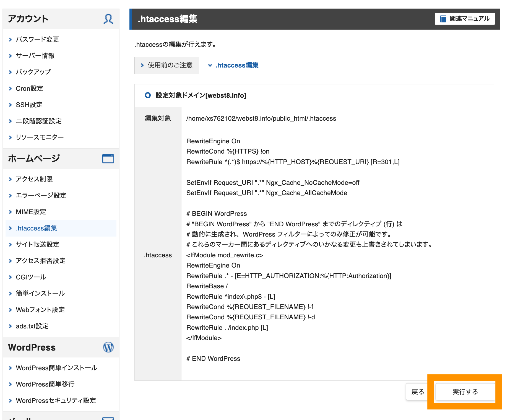Click the arrow chevron next to Cron設定
The image size is (510, 420).
point(10,88)
